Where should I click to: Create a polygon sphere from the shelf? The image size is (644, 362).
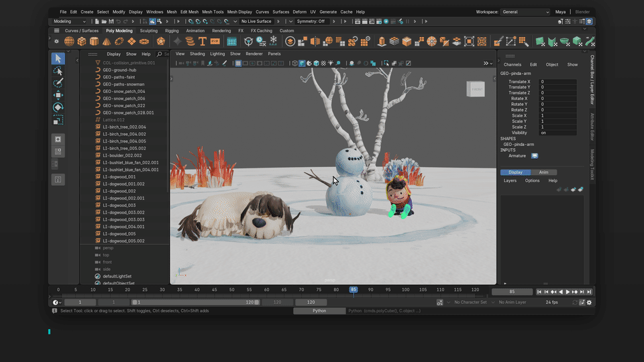point(69,42)
